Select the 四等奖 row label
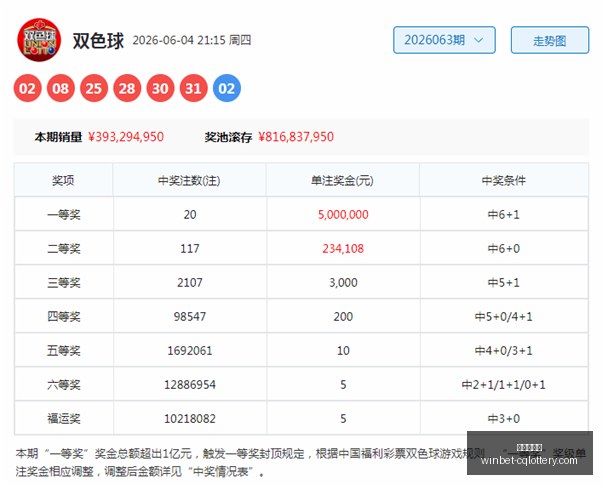604x486 pixels. pyautogui.click(x=64, y=317)
